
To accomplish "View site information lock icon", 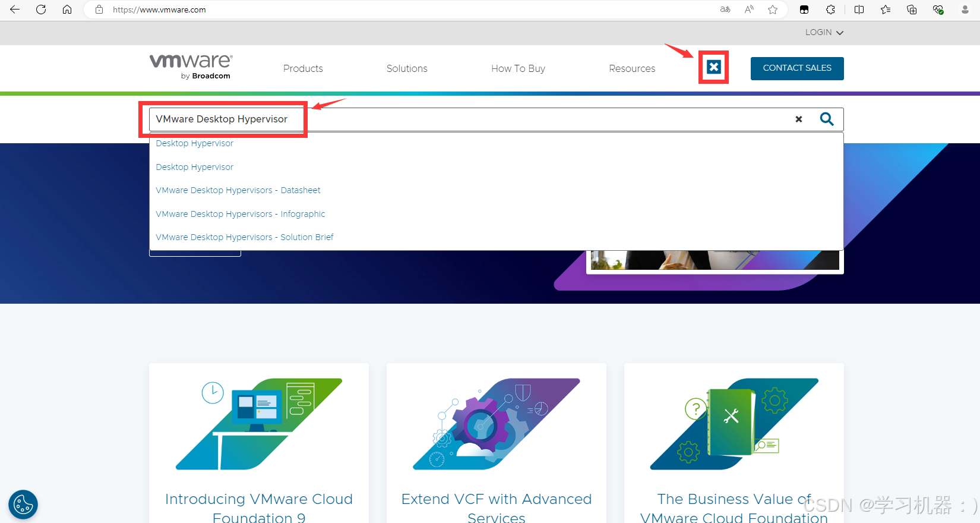I will click(x=99, y=10).
